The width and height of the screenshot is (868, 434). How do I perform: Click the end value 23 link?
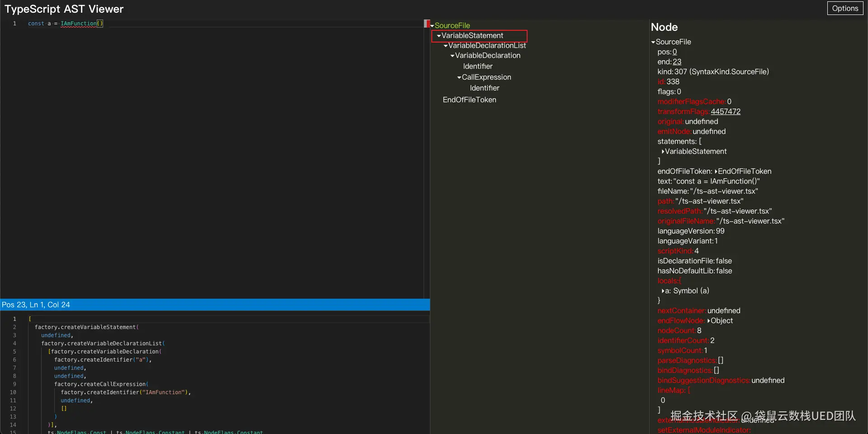pos(677,62)
